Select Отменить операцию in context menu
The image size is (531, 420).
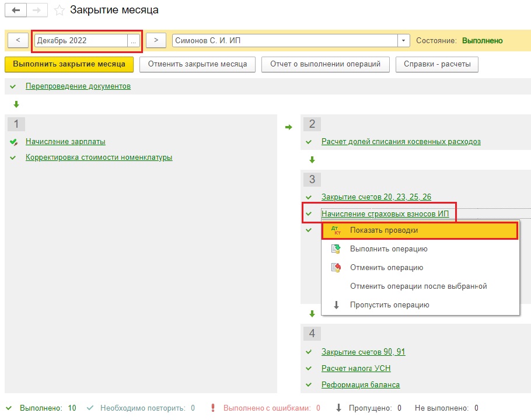(420, 268)
